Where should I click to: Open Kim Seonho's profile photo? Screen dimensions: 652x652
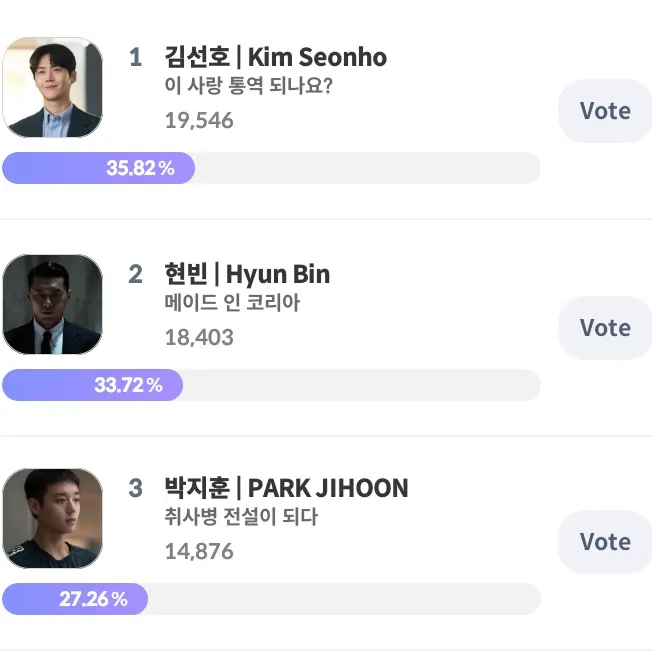52,87
